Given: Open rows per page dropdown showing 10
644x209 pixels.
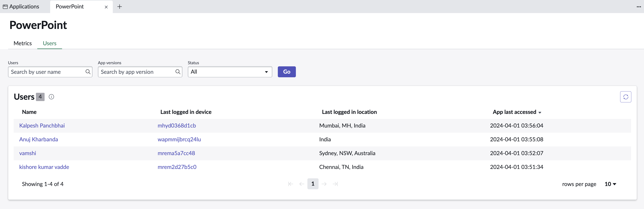Looking at the screenshot, I should coord(610,184).
